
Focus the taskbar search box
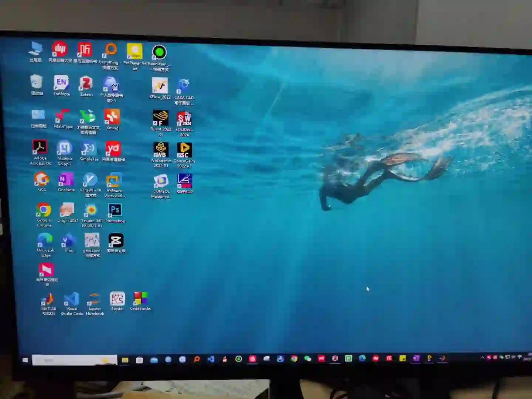(75, 360)
